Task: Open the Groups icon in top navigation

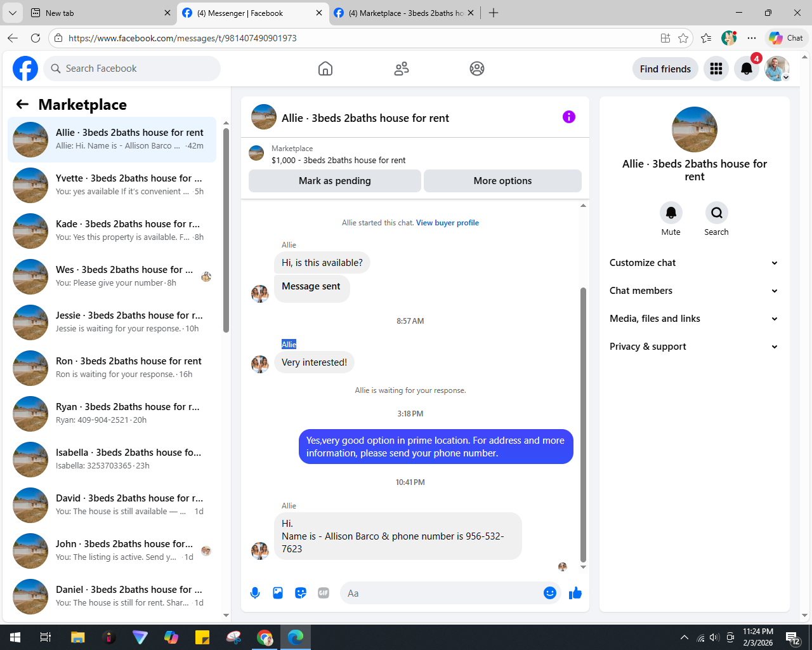Action: pos(477,69)
